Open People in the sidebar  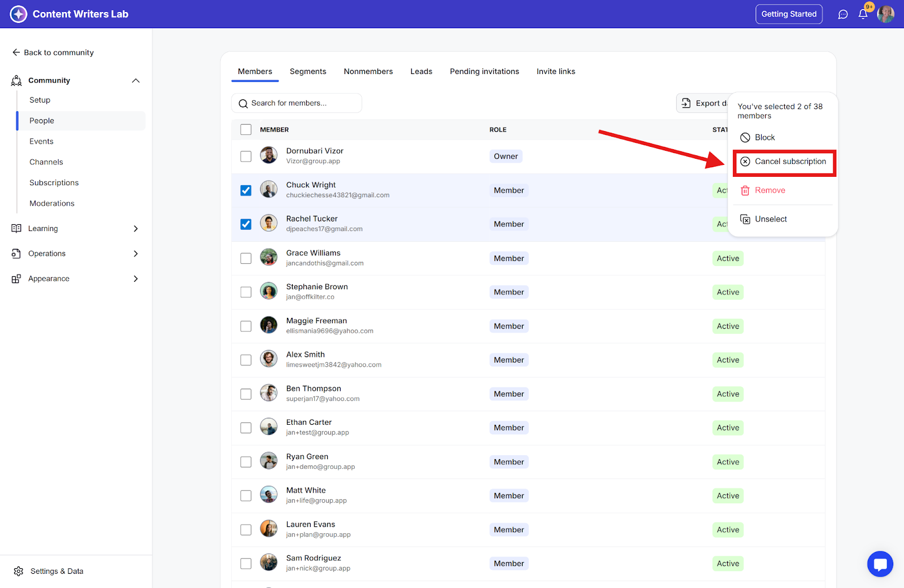tap(81, 121)
